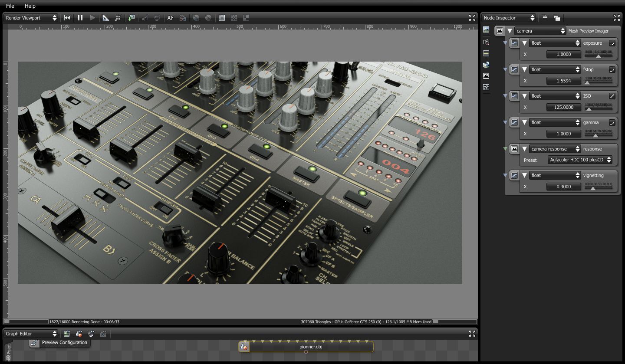
Task: Click the camera response node icon
Action: click(x=514, y=149)
